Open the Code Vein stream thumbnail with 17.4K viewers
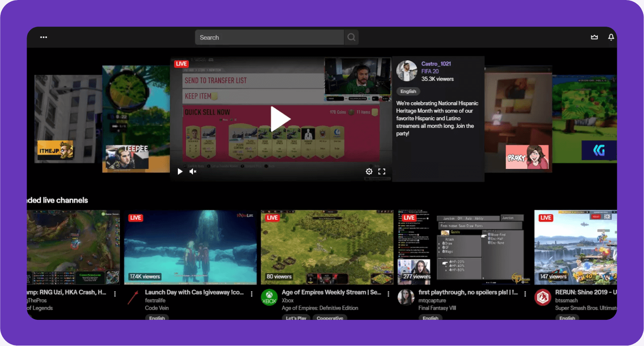Image resolution: width=644 pixels, height=346 pixels. pyautogui.click(x=190, y=247)
